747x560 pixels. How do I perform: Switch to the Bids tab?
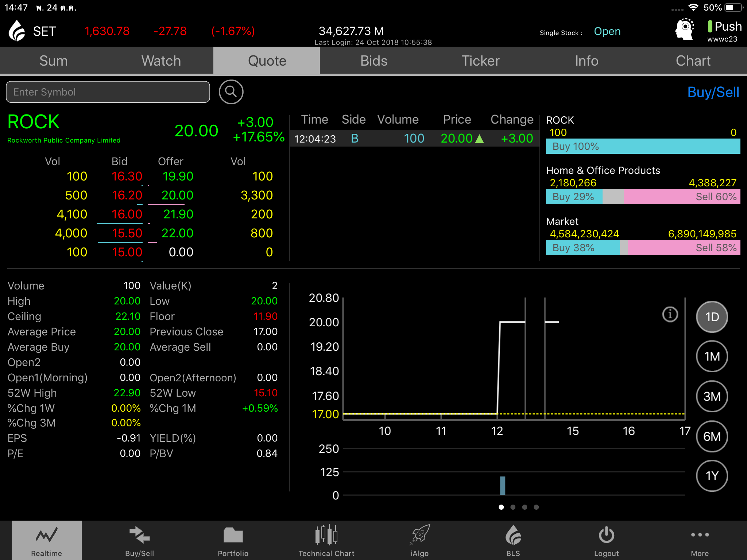pyautogui.click(x=373, y=61)
